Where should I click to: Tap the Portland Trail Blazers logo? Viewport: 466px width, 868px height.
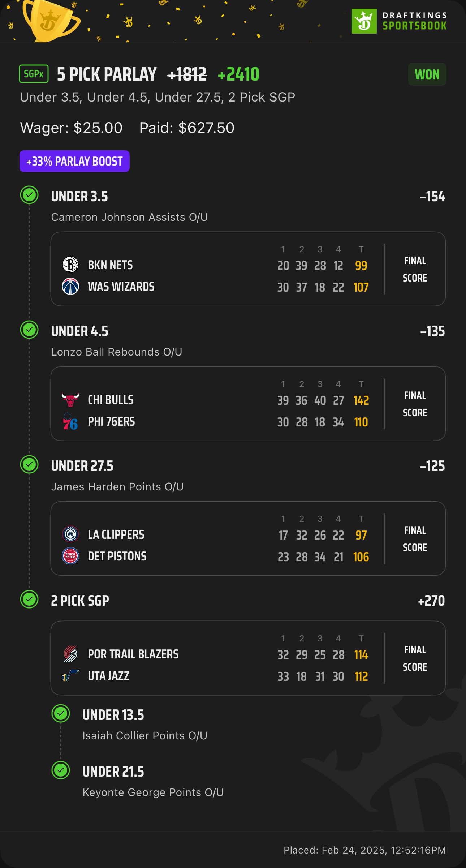[x=70, y=654]
